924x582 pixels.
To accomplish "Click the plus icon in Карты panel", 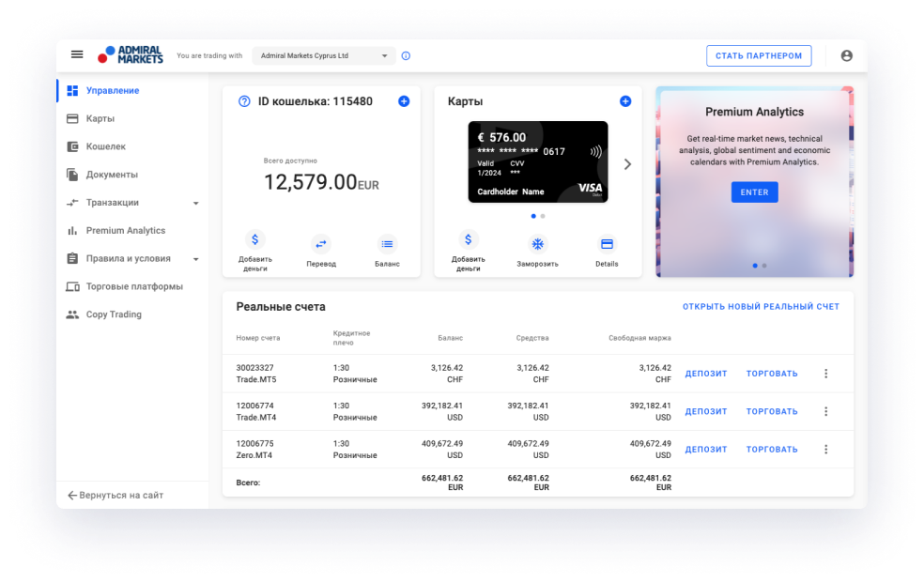I will point(625,101).
